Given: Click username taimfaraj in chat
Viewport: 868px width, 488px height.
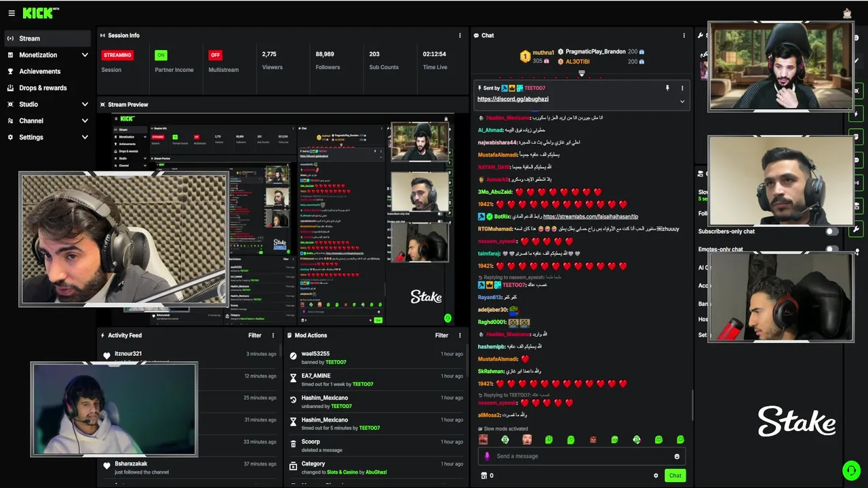Looking at the screenshot, I should coord(488,253).
